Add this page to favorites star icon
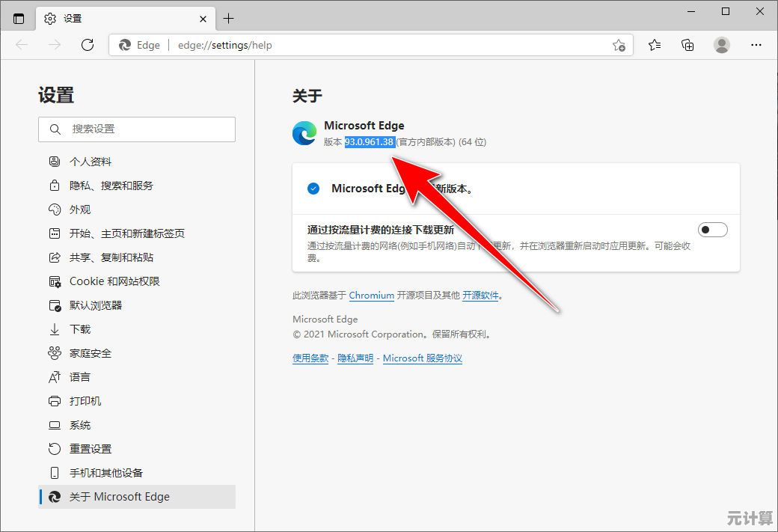Viewport: 778px width, 532px height. (x=619, y=45)
